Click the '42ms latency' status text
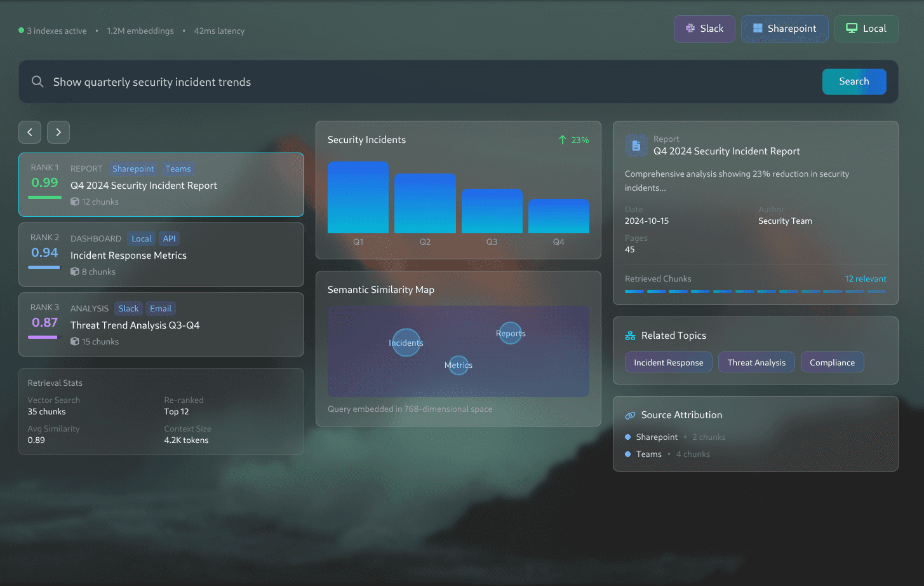The width and height of the screenshot is (924, 586). tap(219, 31)
